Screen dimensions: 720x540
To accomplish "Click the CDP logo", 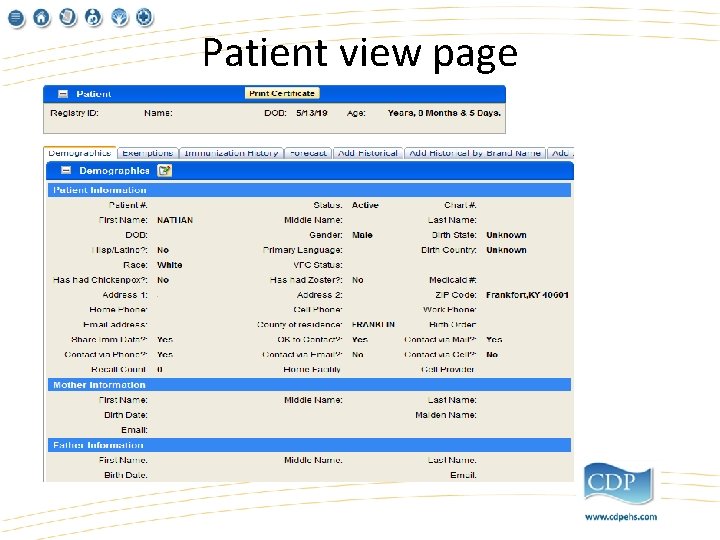I will tap(618, 483).
